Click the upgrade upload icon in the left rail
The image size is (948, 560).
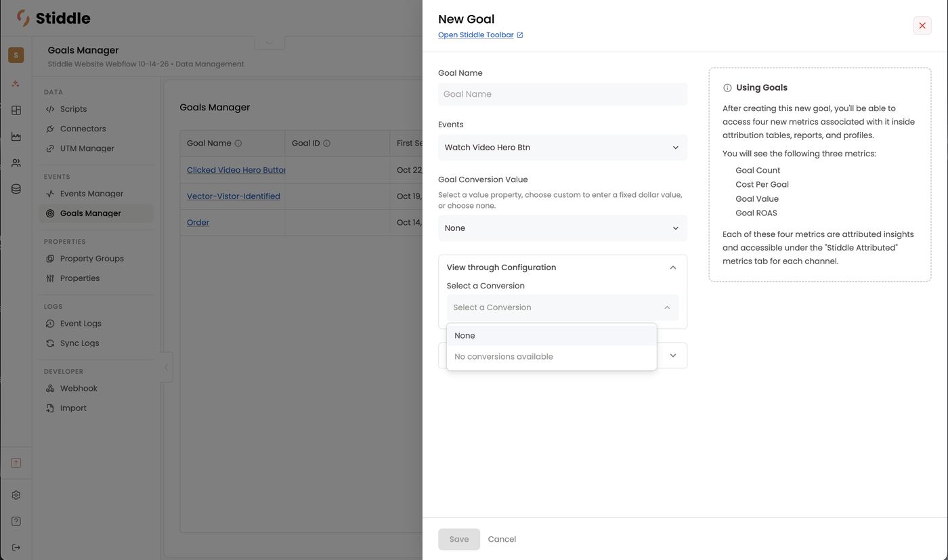click(x=16, y=463)
